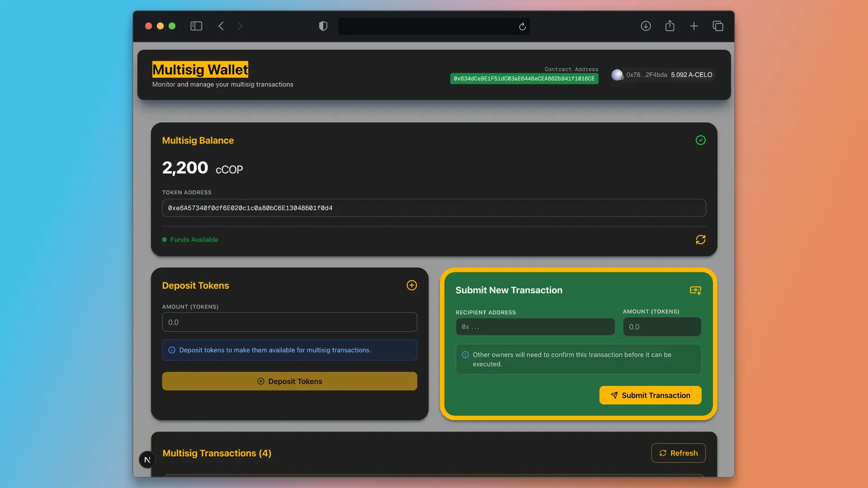This screenshot has height=488, width=868.
Task: Click the Recipient Address 0x... input field
Action: 535,327
